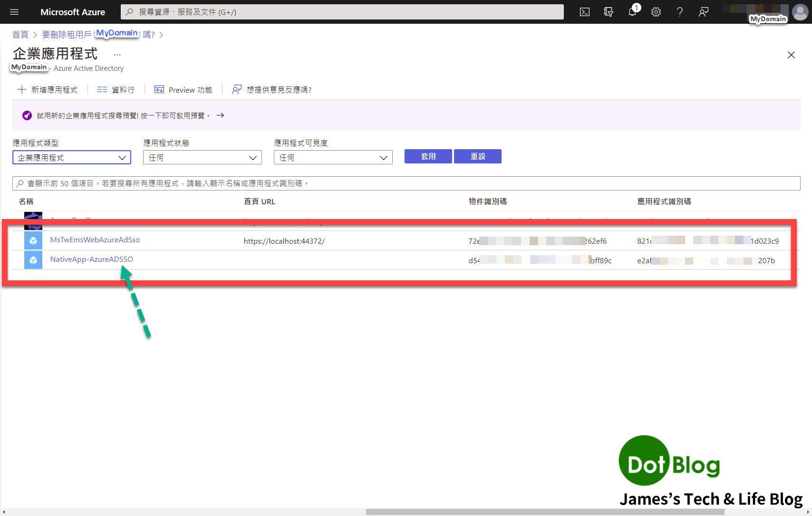Go to 首頁 breadcrumb

[20, 35]
